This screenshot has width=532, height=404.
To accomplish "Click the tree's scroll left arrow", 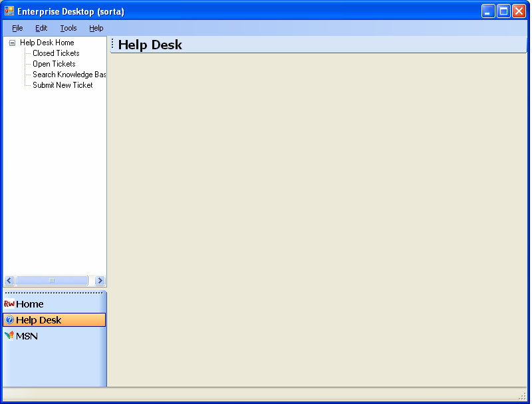I will tap(9, 281).
